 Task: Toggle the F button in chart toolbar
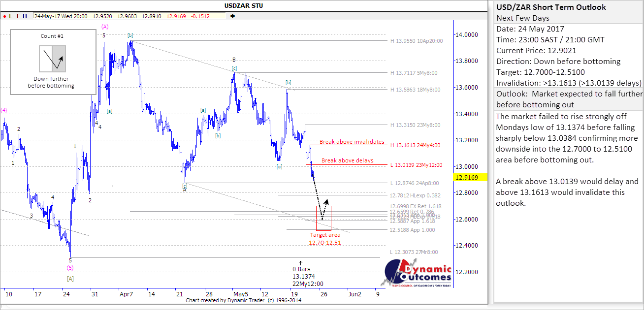(x=18, y=16)
